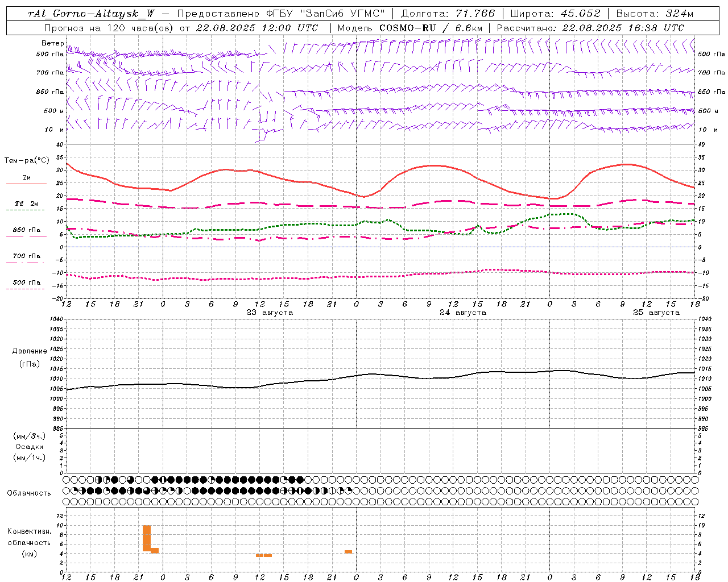728x582 pixels.
Task: Click the (мм/1ч.) precipitation unit label
Action: tap(30, 458)
